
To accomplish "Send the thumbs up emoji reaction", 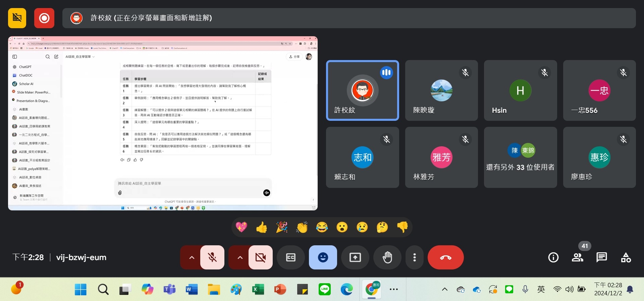I will (262, 227).
